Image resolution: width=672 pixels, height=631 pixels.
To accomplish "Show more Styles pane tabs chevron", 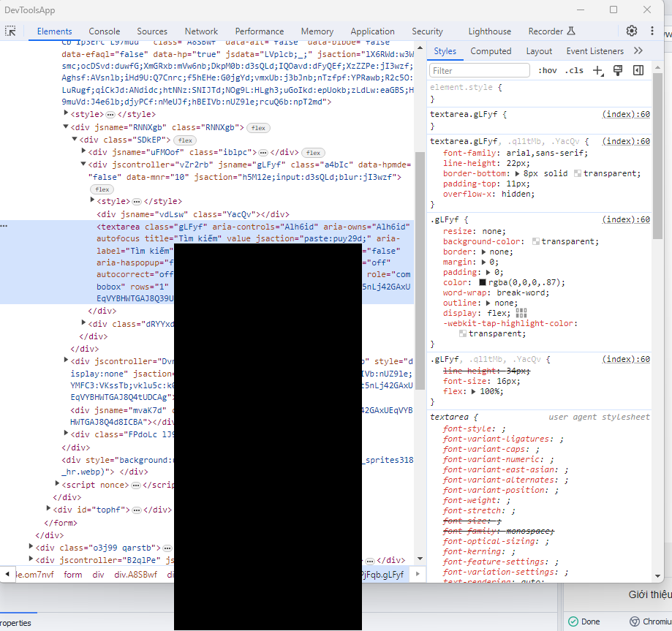I will click(638, 51).
